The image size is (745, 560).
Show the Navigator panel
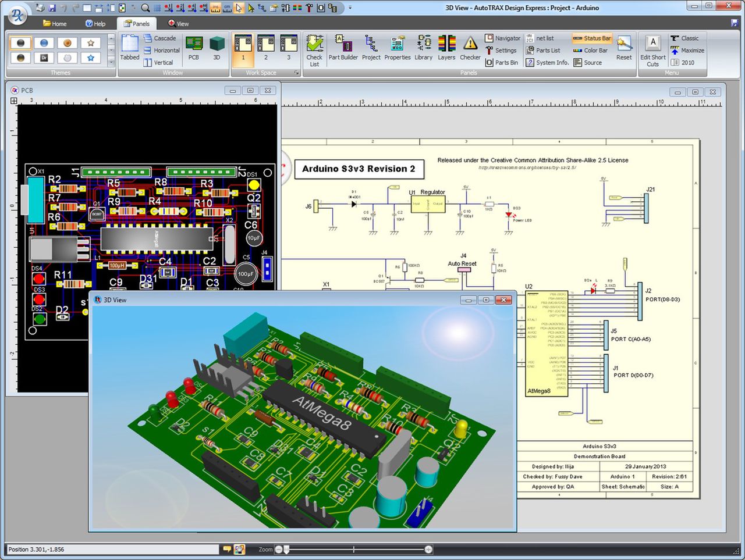(503, 38)
